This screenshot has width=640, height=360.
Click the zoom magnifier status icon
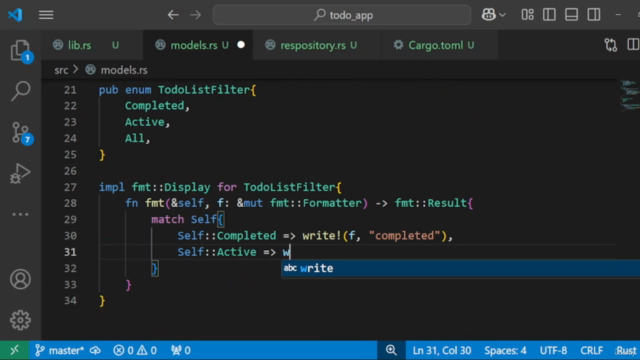[391, 350]
